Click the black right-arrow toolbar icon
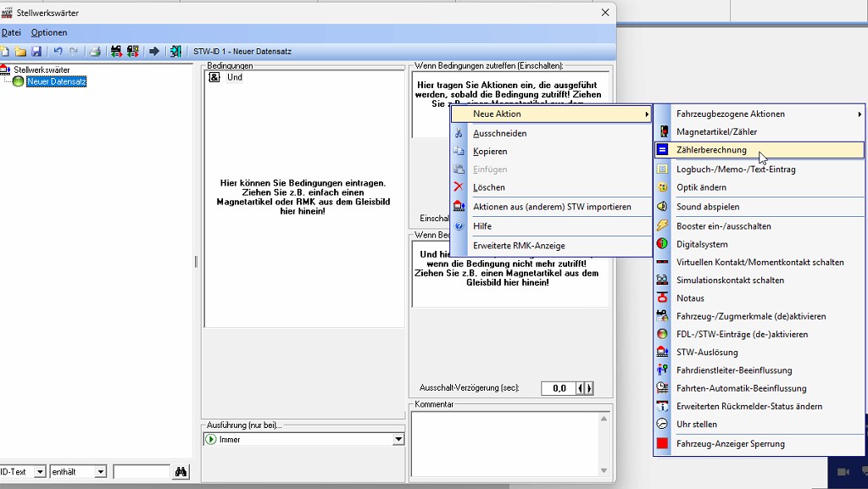Viewport: 868px width, 489px height. (154, 52)
